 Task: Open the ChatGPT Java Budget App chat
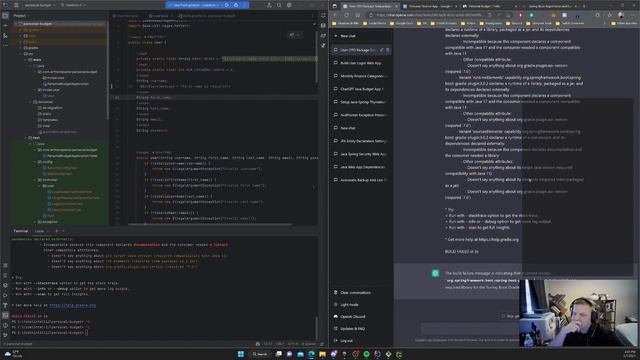coord(361,89)
